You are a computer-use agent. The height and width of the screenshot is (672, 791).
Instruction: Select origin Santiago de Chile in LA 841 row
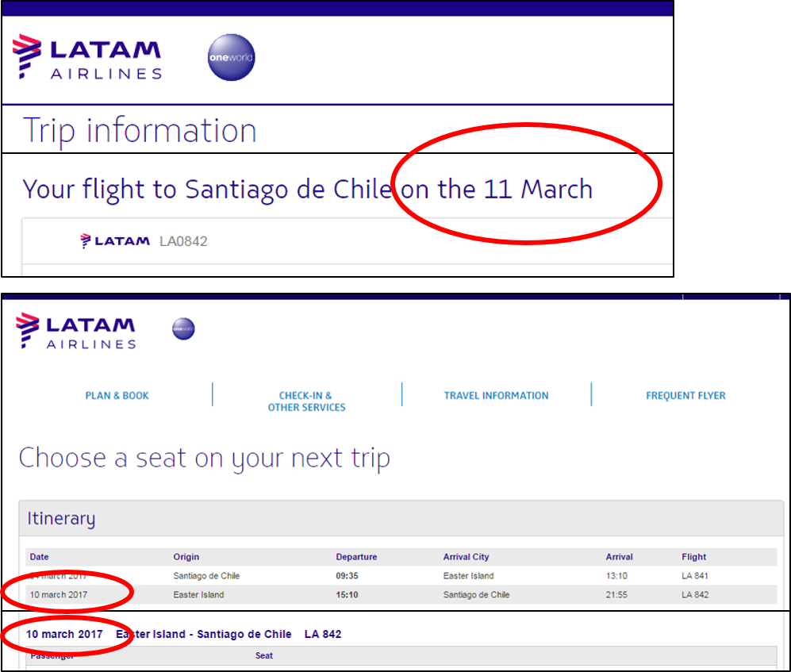click(206, 576)
